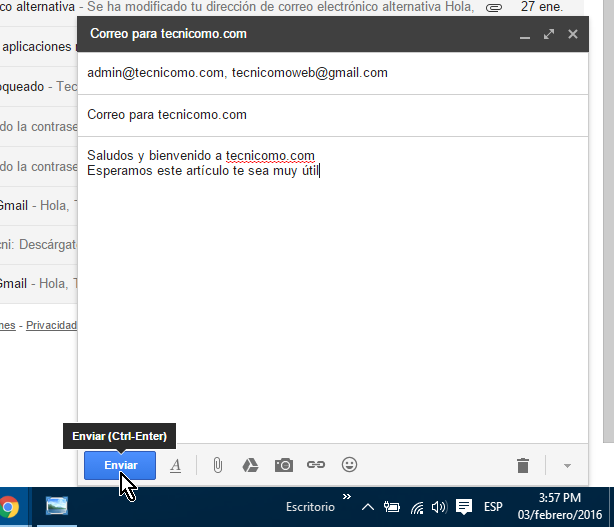The width and height of the screenshot is (614, 527).
Task: Click in the message body text area
Action: click(333, 290)
